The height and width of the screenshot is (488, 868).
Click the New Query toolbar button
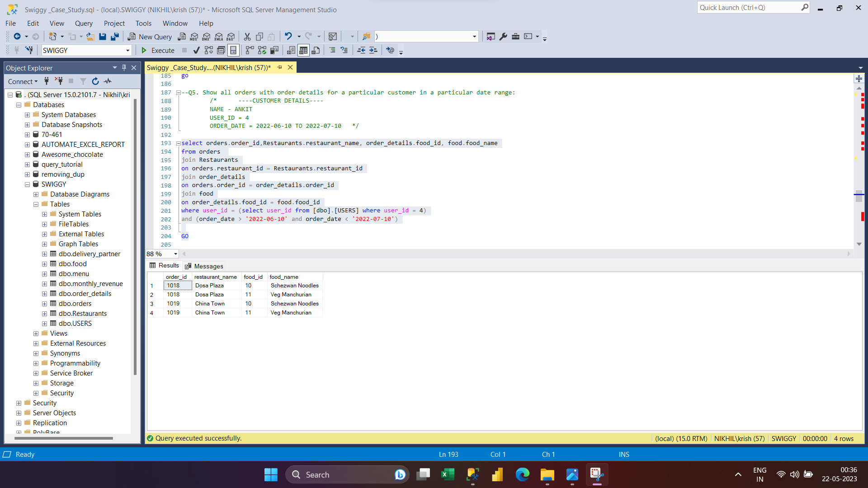click(150, 37)
